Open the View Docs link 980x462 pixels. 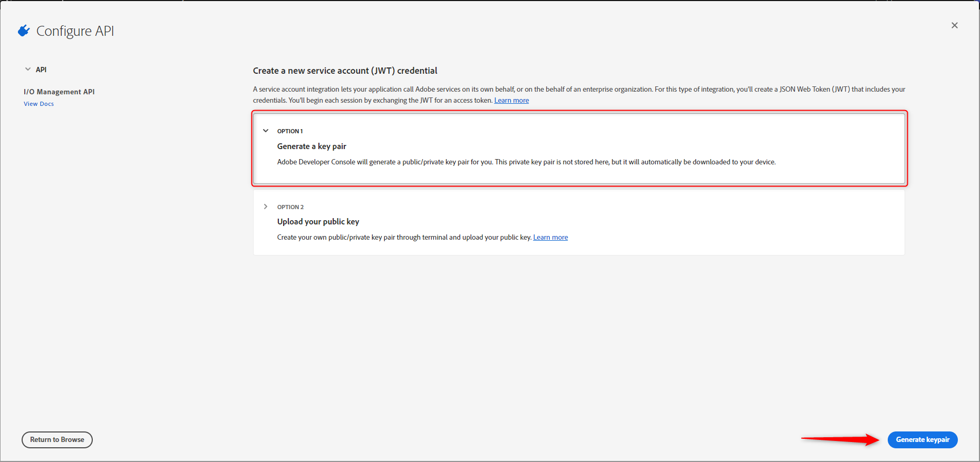[38, 104]
